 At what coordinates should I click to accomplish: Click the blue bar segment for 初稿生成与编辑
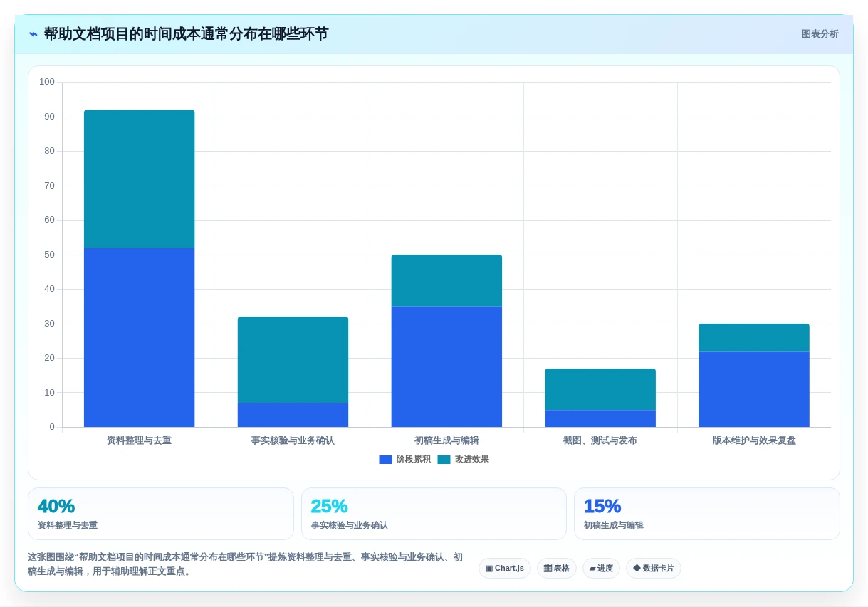click(446, 366)
